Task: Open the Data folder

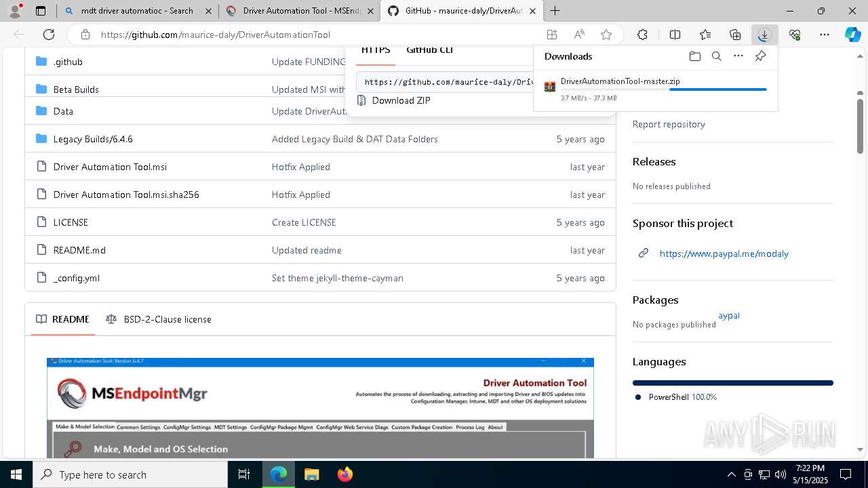Action: (x=63, y=111)
